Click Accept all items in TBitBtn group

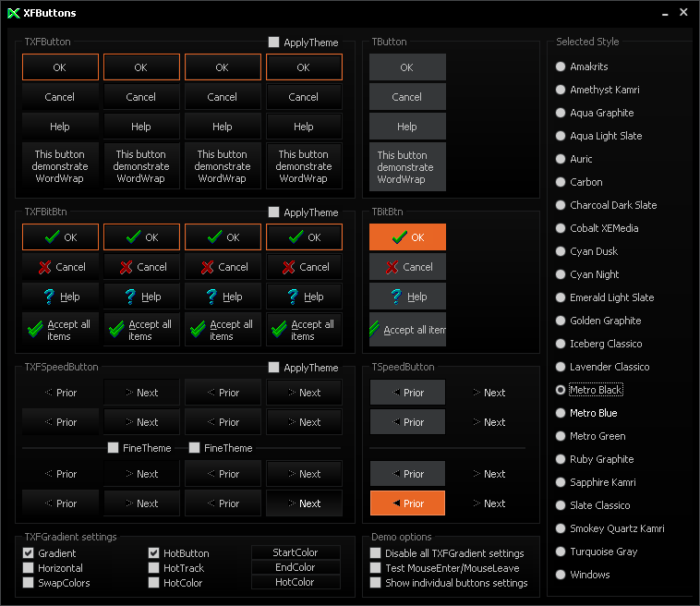pos(407,330)
